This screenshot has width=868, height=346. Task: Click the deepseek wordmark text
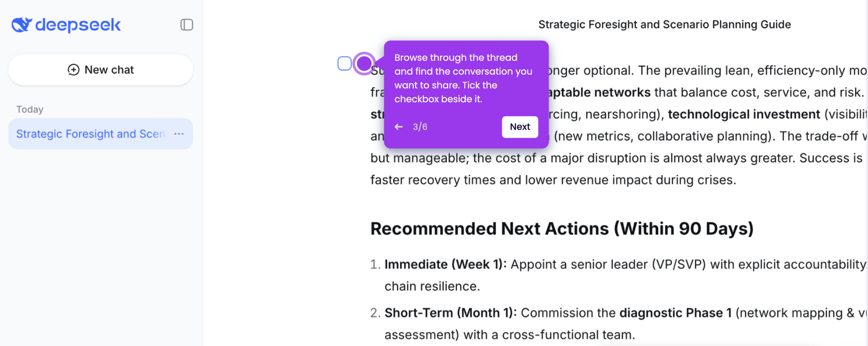pos(78,25)
